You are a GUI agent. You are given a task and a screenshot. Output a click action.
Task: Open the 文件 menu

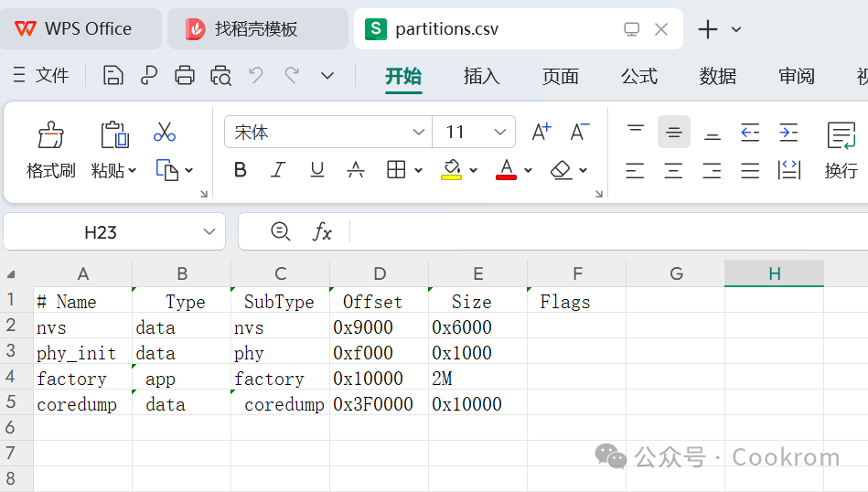tap(41, 75)
